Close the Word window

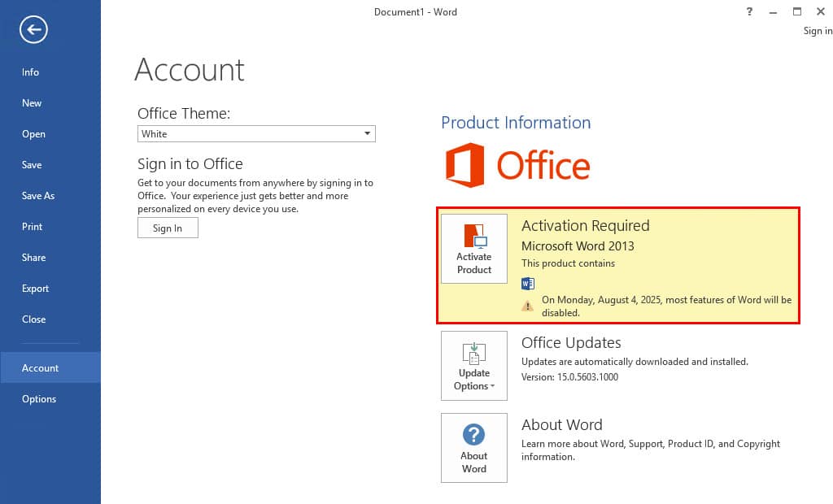pyautogui.click(x=820, y=11)
